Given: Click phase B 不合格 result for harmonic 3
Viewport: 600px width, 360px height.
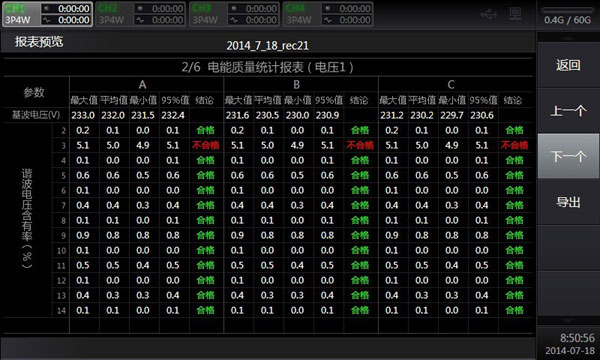Looking at the screenshot, I should click(x=360, y=145).
